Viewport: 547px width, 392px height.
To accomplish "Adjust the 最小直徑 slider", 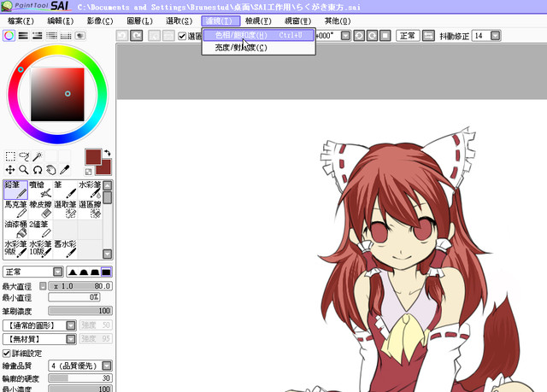I will (x=74, y=297).
